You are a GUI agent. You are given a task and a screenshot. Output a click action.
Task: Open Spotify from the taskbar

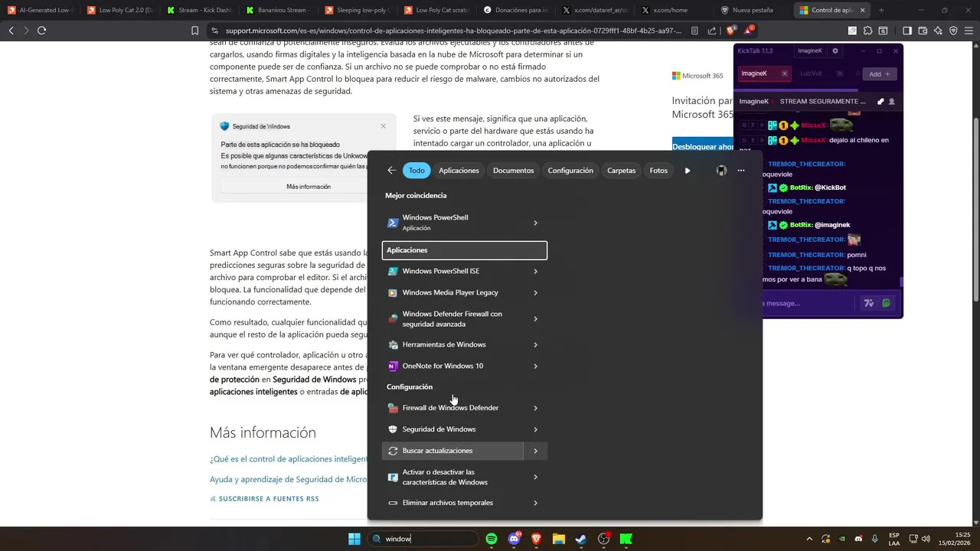[x=492, y=539]
